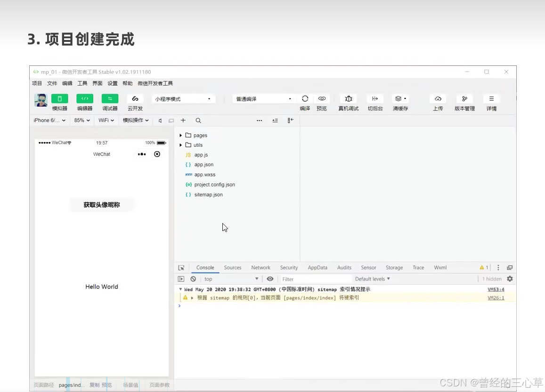545x392 pixels.
Task: Open the app.js file
Action: click(x=201, y=155)
